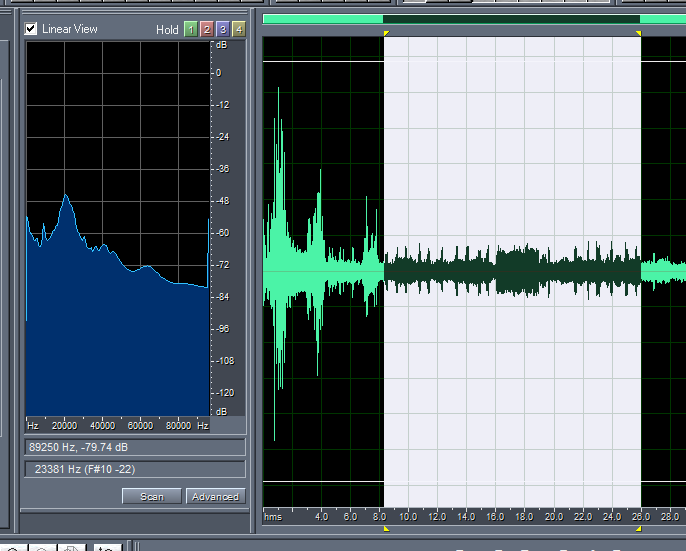Click 4.0 on the time ruler
The height and width of the screenshot is (551, 686).
click(322, 517)
